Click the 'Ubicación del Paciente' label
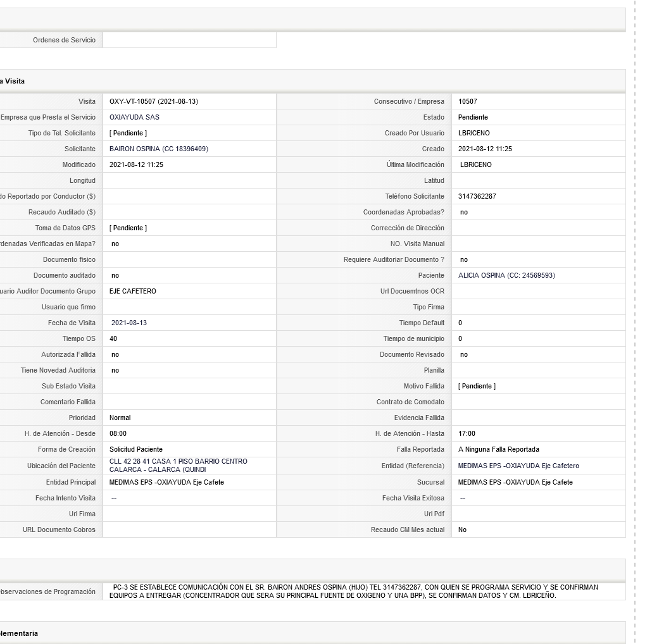 61,466
